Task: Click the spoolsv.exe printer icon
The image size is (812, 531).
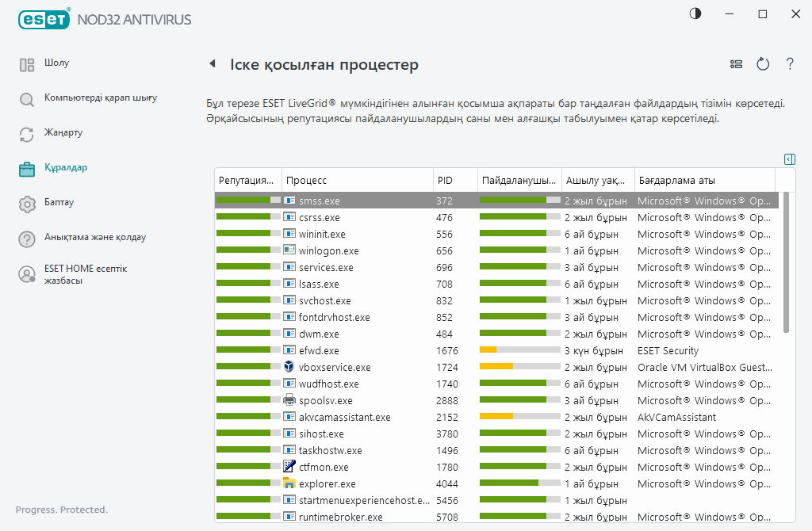Action: pos(289,400)
